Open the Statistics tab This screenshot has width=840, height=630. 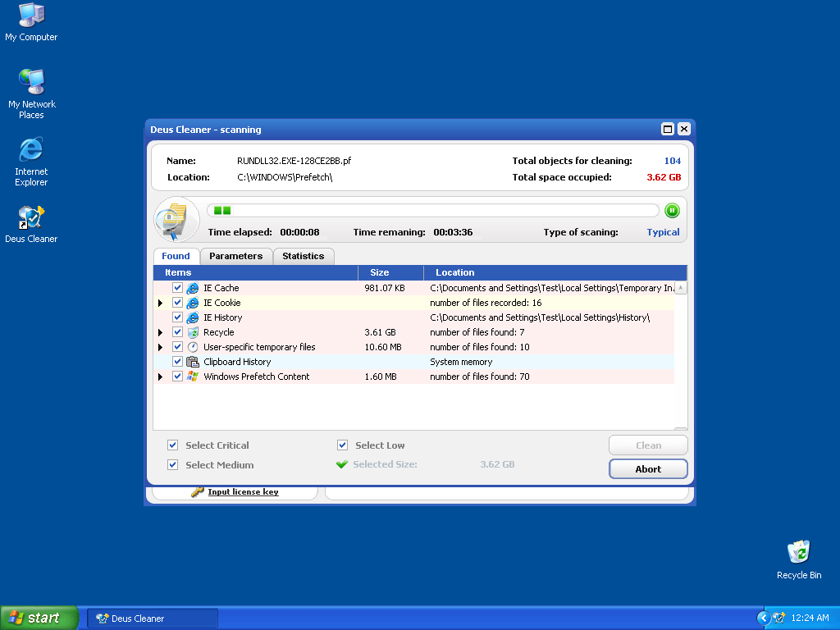pyautogui.click(x=303, y=256)
